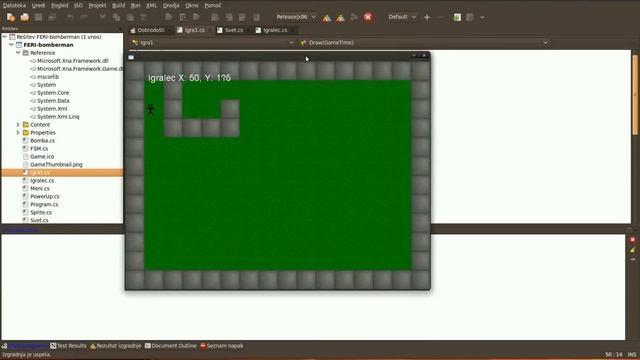Screen dimensions: 640x360
Task: Select Bomba.cs in solution tree
Action: tap(42, 141)
